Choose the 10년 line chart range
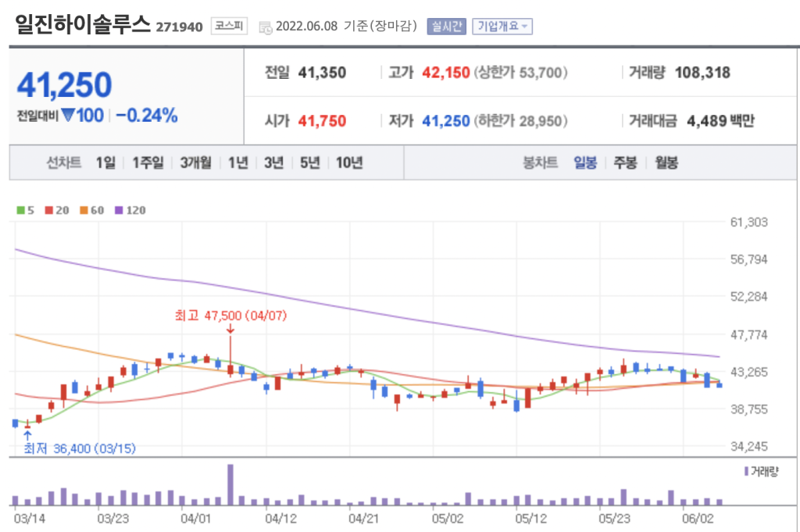This screenshot has height=532, width=800. (349, 163)
